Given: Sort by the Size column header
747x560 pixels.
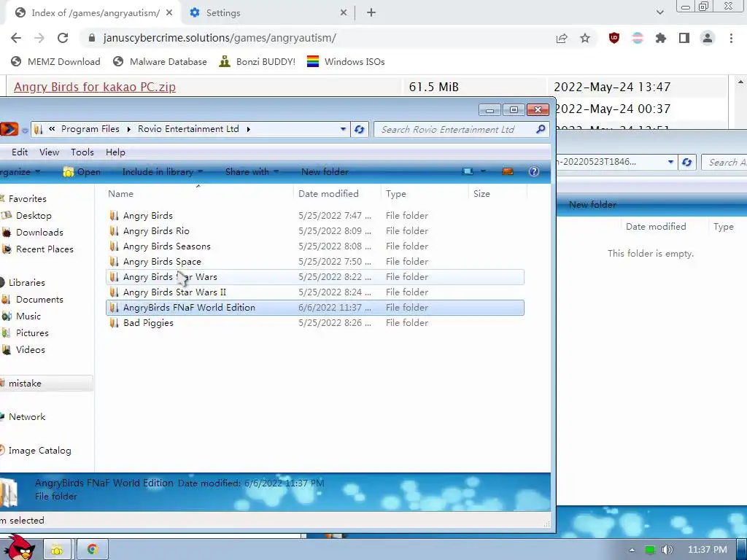Looking at the screenshot, I should pos(498,194).
